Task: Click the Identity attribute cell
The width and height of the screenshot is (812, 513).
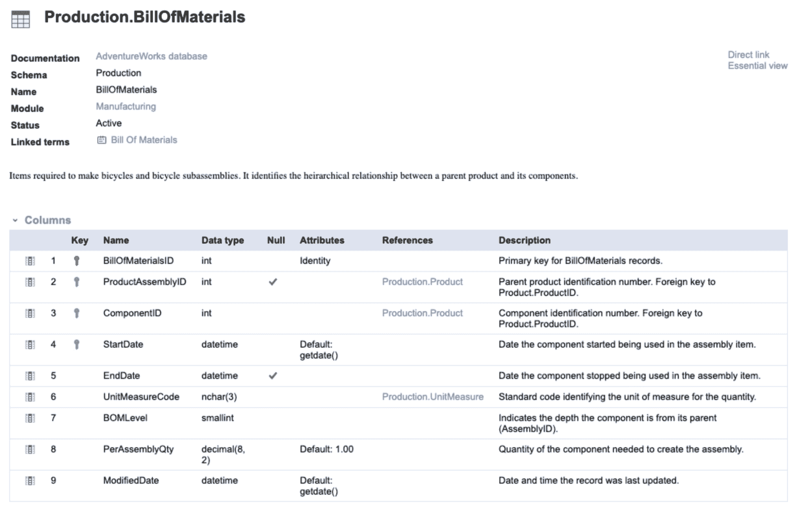Action: (x=315, y=261)
